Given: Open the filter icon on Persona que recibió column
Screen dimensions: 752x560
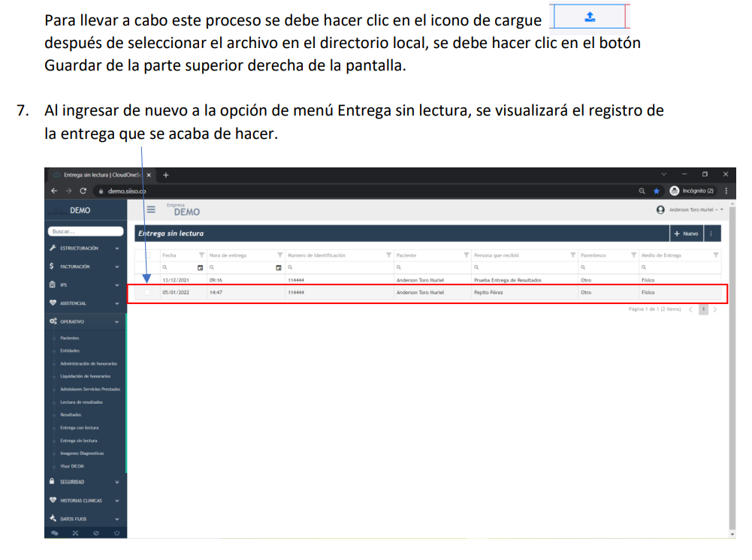Looking at the screenshot, I should [572, 254].
